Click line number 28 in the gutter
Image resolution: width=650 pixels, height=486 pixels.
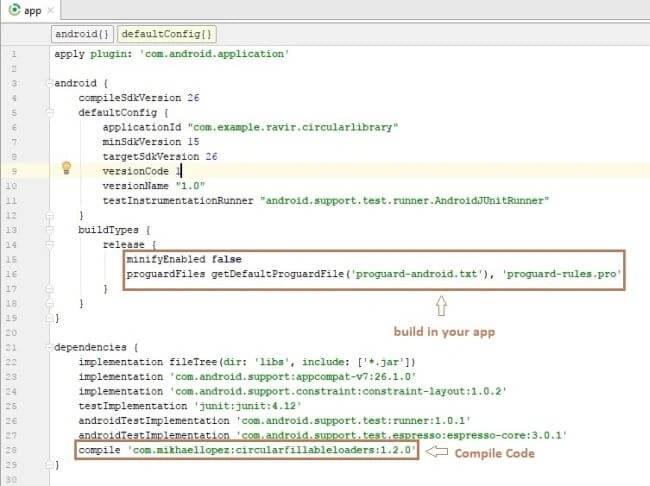(x=11, y=450)
